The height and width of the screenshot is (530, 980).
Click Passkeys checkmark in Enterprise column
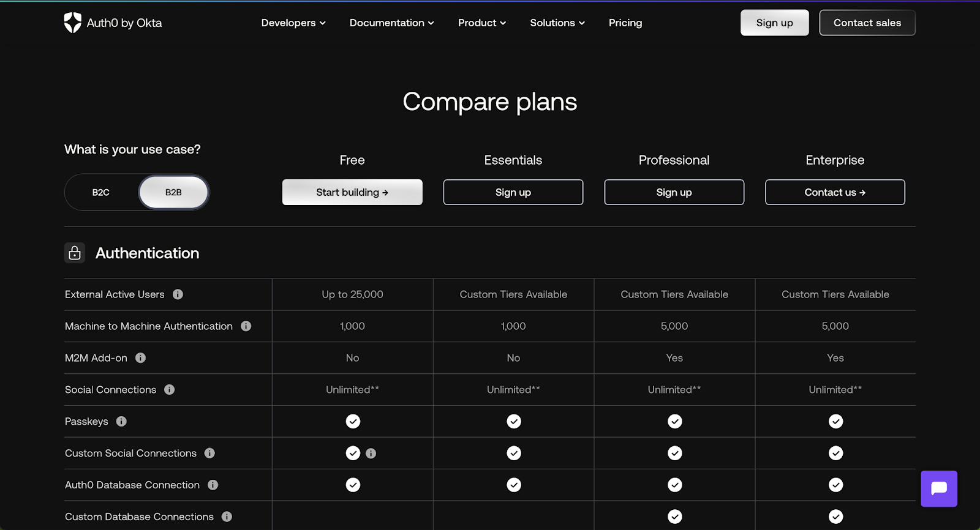(x=836, y=422)
